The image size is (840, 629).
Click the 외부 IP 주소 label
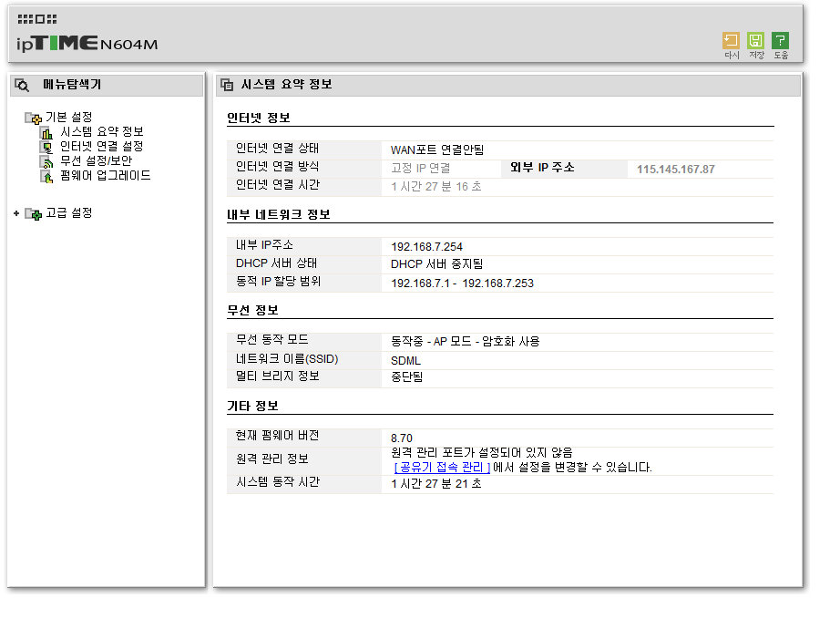click(x=542, y=168)
